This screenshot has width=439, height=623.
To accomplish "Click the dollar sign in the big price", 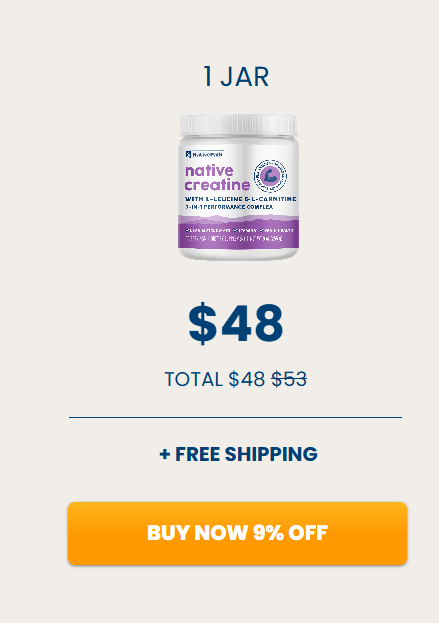I will click(203, 323).
